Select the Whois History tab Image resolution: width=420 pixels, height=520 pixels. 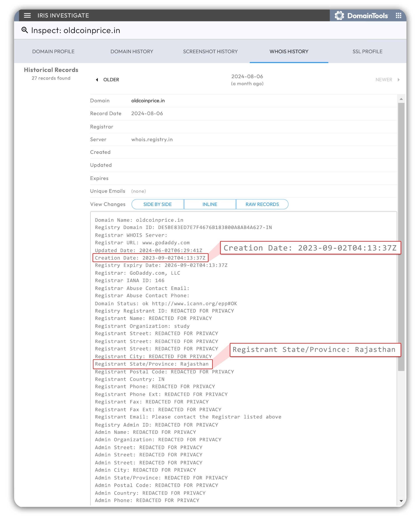[289, 51]
